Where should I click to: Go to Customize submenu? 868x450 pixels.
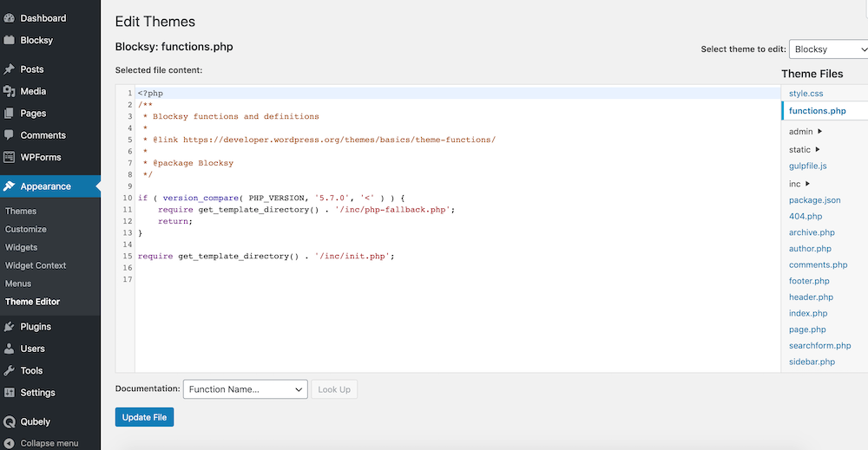(x=25, y=229)
